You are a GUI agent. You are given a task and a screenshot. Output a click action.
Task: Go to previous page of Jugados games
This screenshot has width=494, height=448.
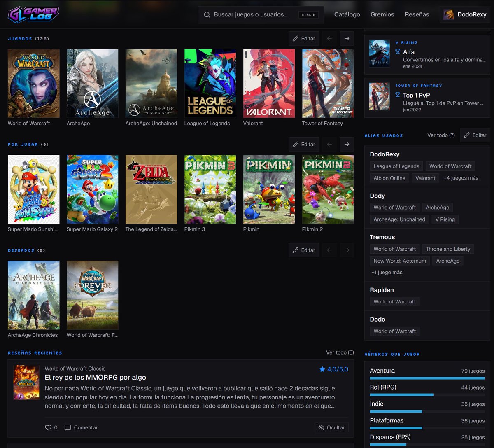[329, 38]
